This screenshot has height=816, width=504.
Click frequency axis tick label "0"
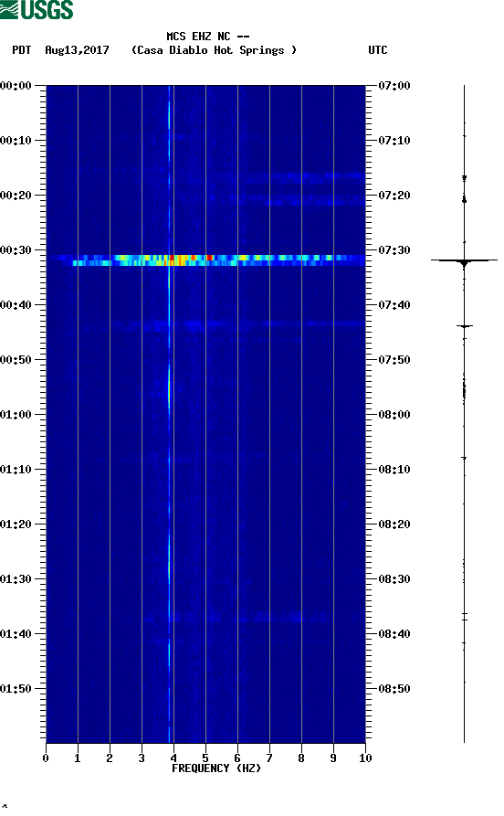coord(46,758)
